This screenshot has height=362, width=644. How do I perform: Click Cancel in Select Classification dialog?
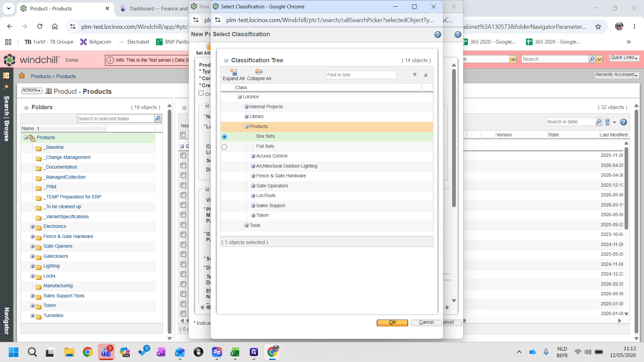click(426, 322)
